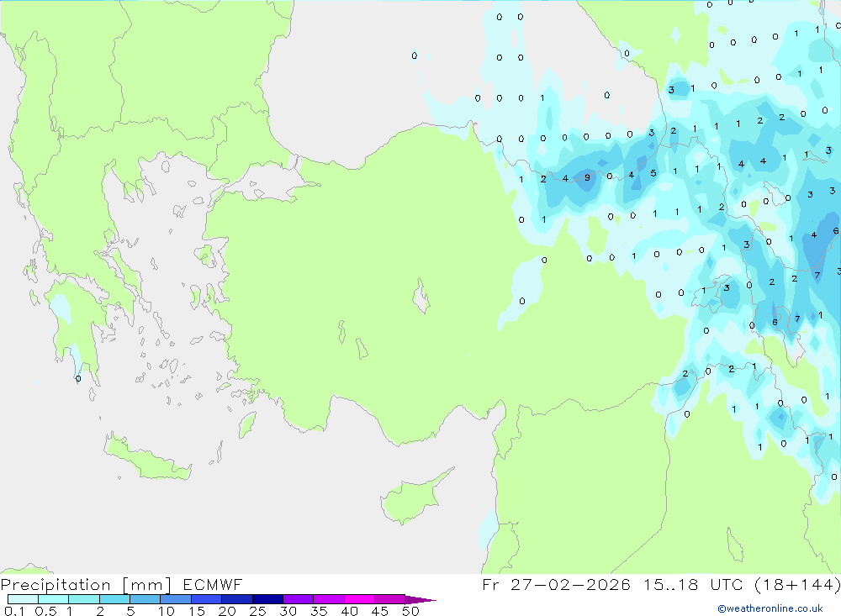Screen dimensions: 841x616
Task: Click the 15–20 mm royal blue legend swatch
Action: point(207,599)
